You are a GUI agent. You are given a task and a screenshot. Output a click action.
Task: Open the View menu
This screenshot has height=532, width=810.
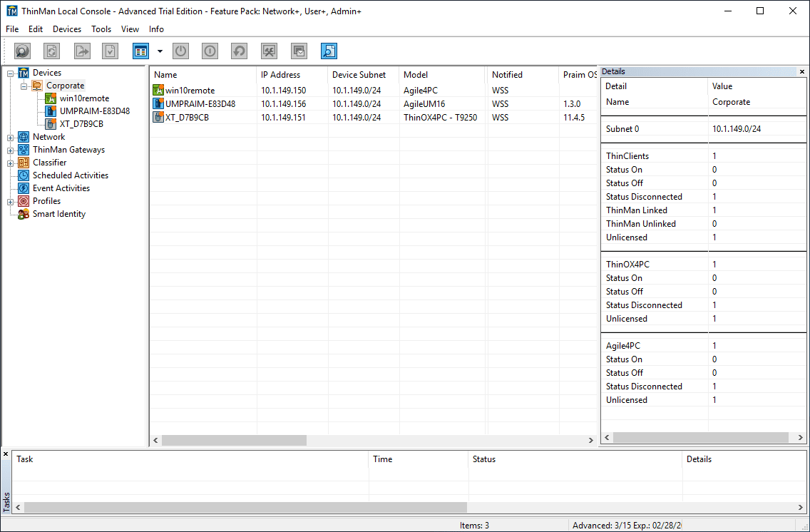(x=130, y=29)
